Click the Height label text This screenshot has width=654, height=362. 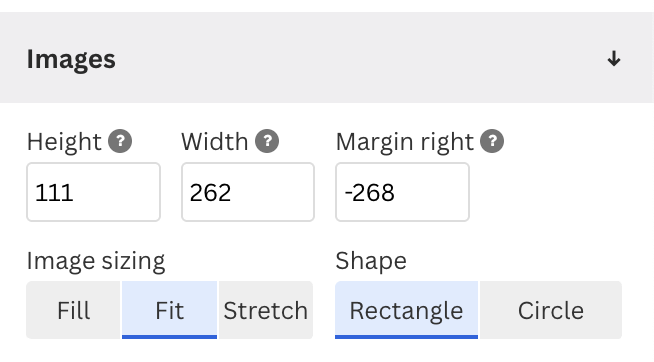point(64,142)
